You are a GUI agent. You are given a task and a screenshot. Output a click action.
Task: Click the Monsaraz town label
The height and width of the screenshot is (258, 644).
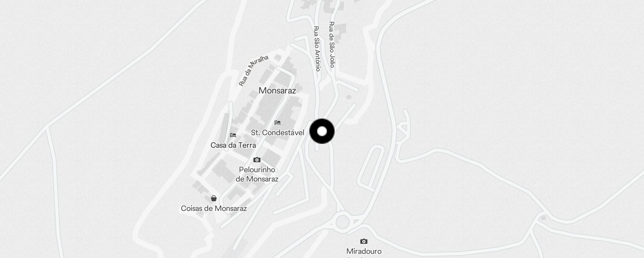coord(277,91)
